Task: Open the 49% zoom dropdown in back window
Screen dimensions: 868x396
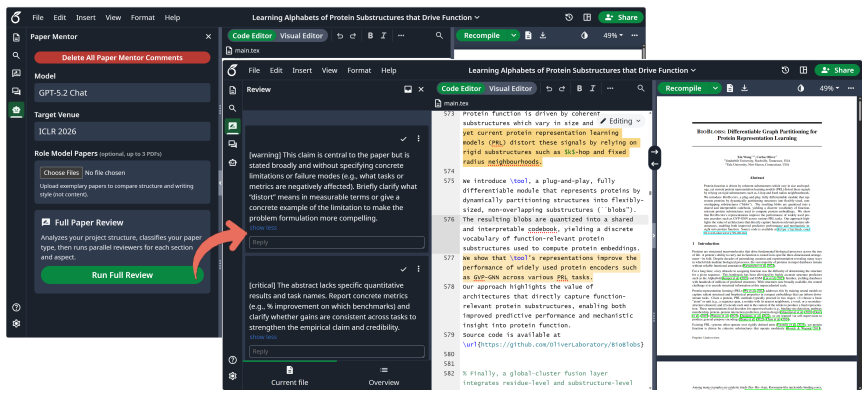Action: tap(612, 35)
